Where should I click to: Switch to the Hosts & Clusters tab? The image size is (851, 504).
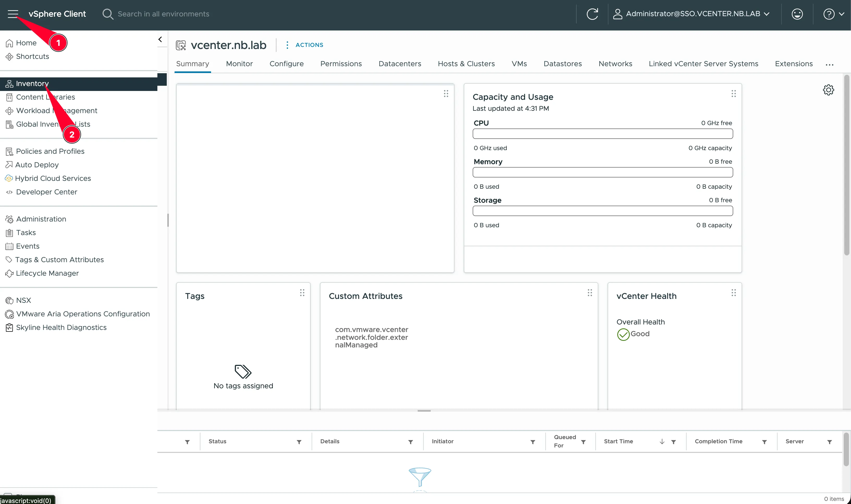coord(466,64)
